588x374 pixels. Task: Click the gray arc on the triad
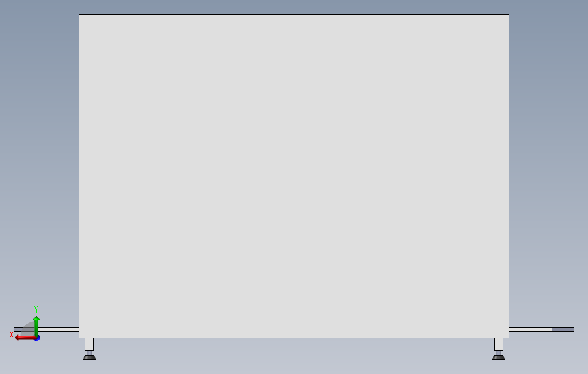[27, 329]
